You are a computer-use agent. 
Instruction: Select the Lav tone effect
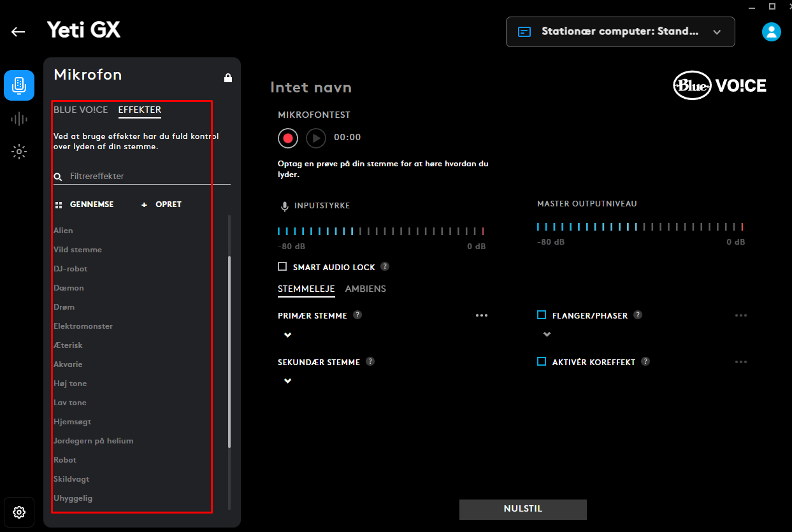click(x=70, y=402)
